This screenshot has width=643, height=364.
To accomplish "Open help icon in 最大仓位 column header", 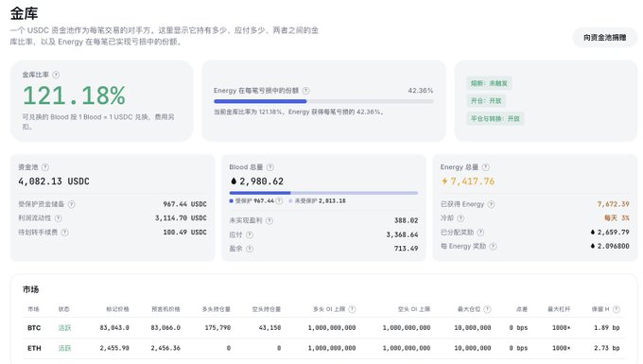I will tap(487, 309).
